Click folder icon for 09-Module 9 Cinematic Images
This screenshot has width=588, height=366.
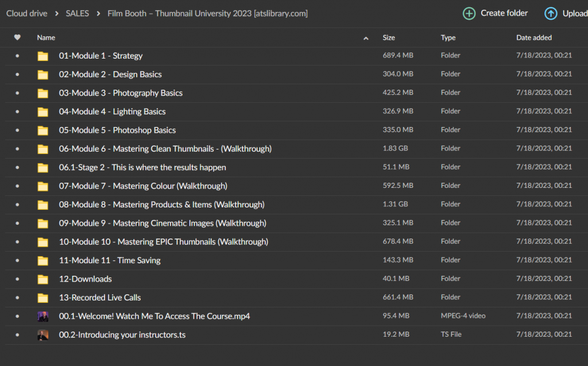point(43,224)
